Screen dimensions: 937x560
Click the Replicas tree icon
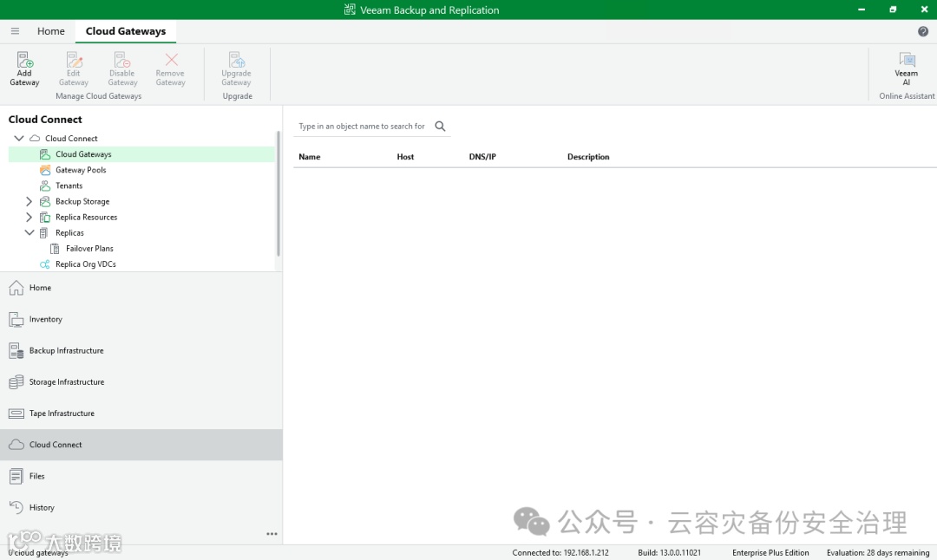click(44, 233)
